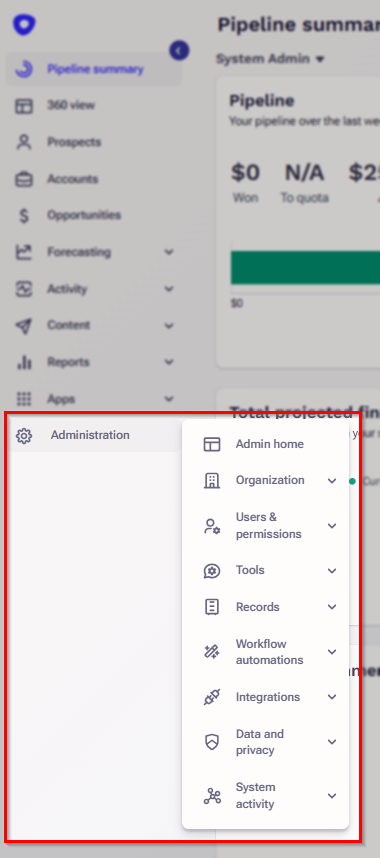
Task: Expand the Tools submenu chevron
Action: click(x=332, y=571)
